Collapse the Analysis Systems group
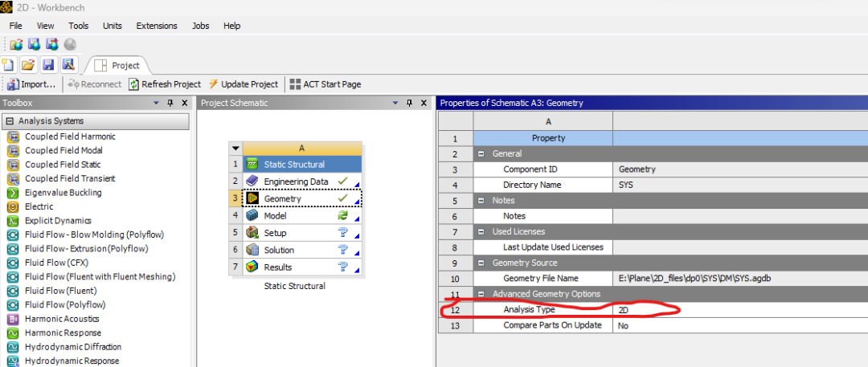Screen dimensions: 868x367 tap(10, 121)
